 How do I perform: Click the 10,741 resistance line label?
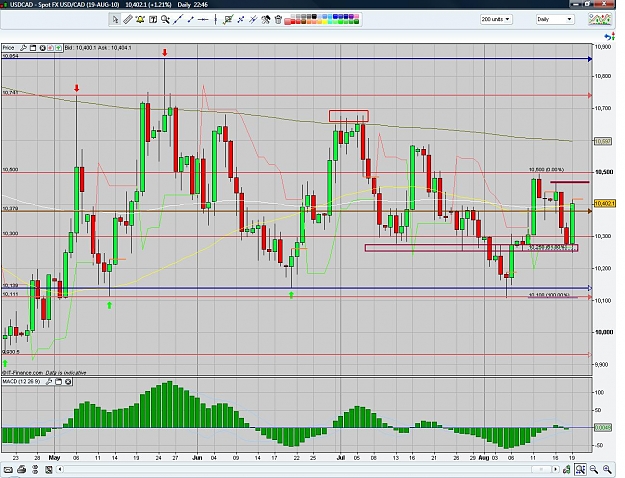10,92
